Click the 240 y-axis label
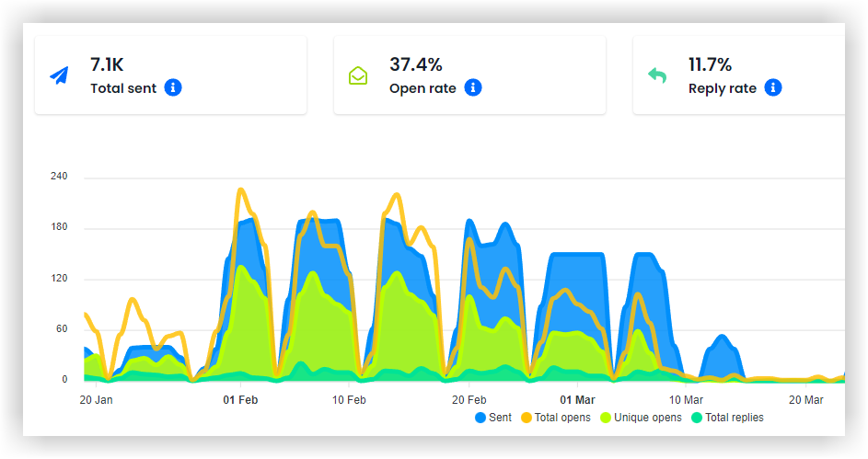 coord(60,177)
